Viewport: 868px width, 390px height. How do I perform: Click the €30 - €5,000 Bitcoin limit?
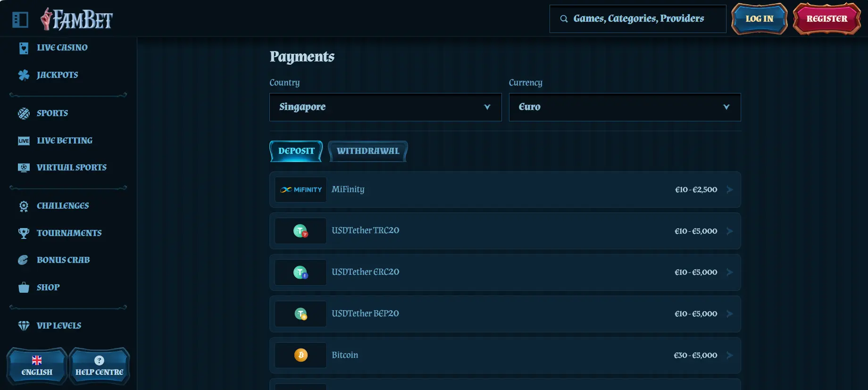pos(696,356)
